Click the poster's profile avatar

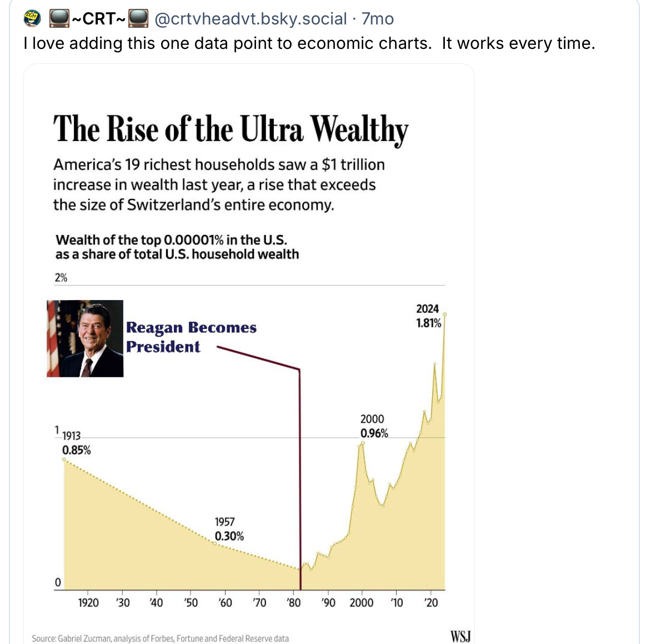[33, 18]
